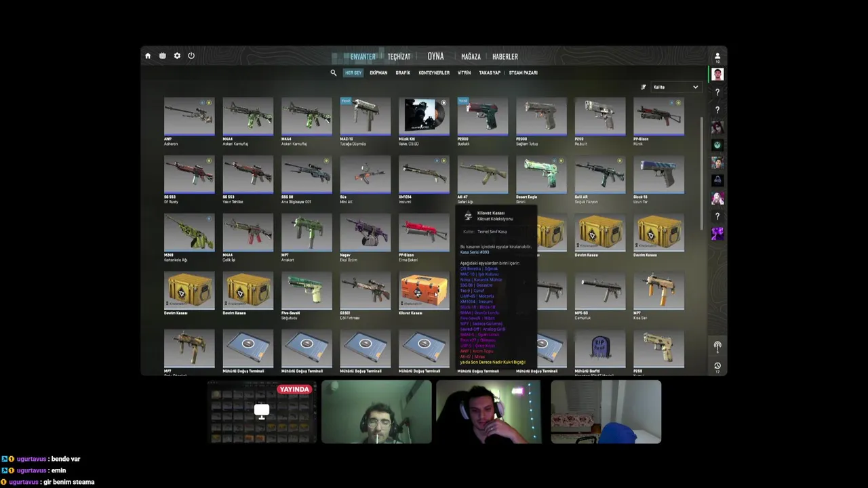Open the inventory search magnifier
868x488 pixels.
333,73
